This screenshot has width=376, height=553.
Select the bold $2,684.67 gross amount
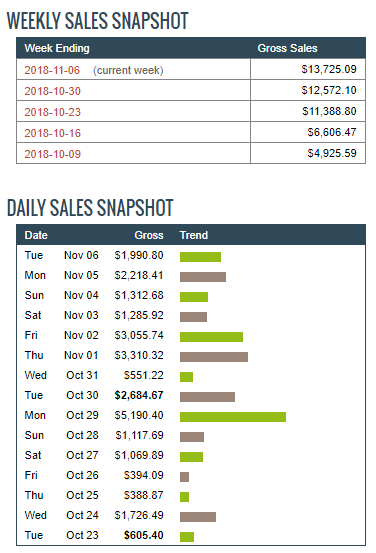(x=139, y=395)
